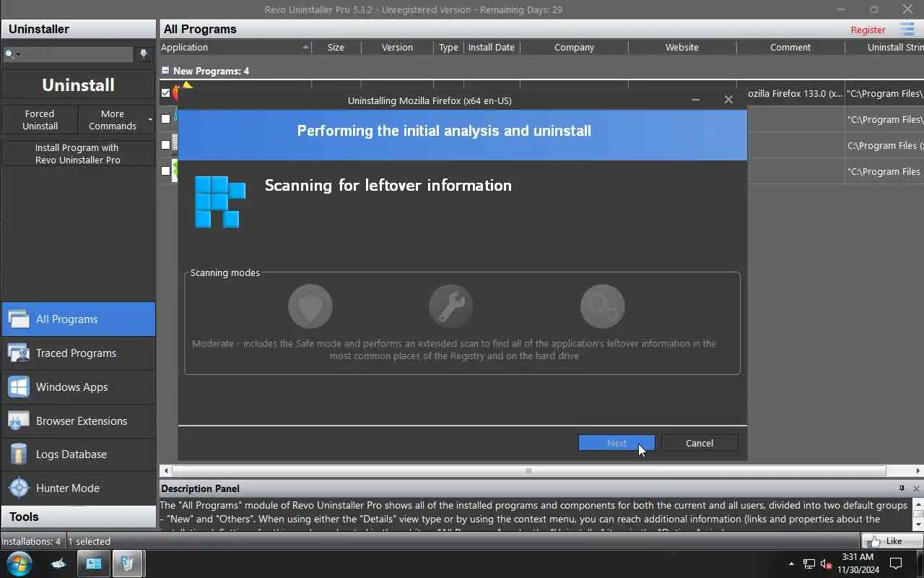Open the Windows Start menu
Image resolution: width=924 pixels, height=578 pixels.
click(19, 564)
